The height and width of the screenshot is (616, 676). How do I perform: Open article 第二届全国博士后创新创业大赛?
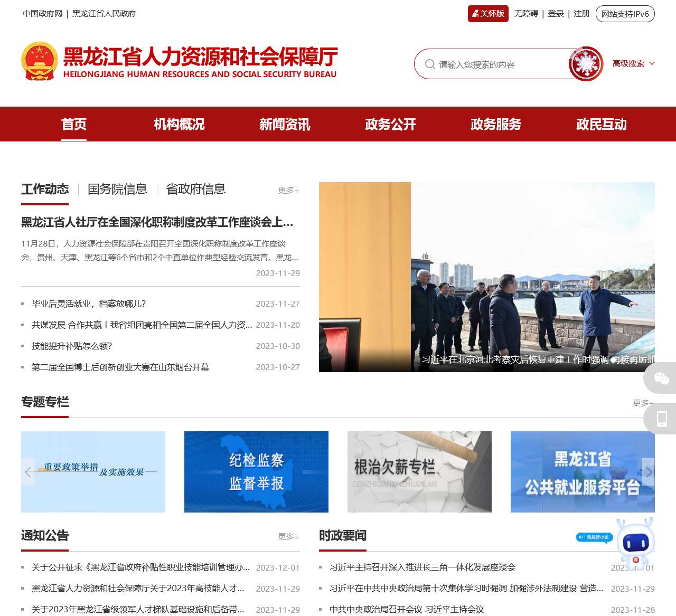click(120, 367)
